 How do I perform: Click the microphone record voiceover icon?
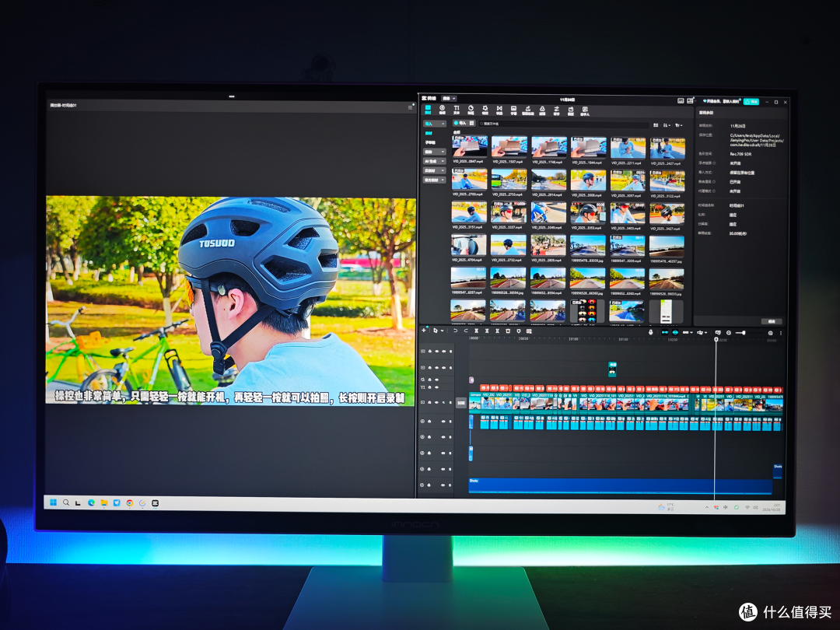coord(650,332)
